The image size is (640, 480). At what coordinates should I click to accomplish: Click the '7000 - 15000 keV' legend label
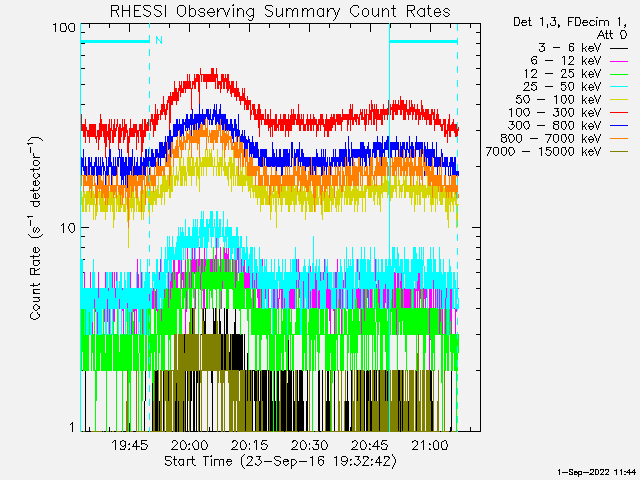click(543, 152)
